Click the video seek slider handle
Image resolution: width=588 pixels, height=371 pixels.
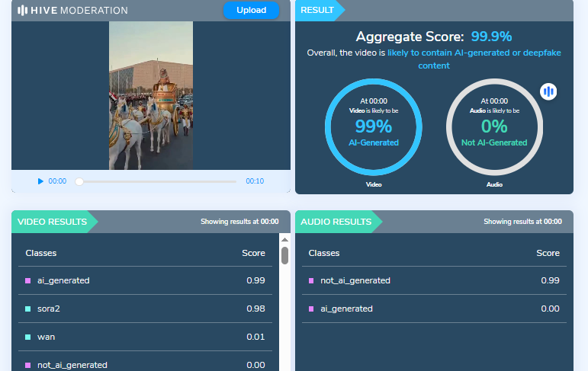point(79,181)
